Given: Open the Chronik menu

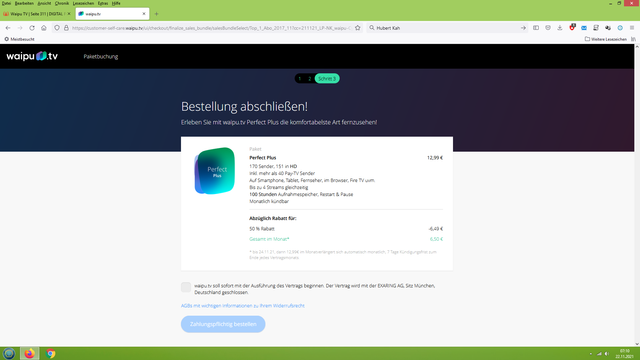Looking at the screenshot, I should pyautogui.click(x=62, y=3).
